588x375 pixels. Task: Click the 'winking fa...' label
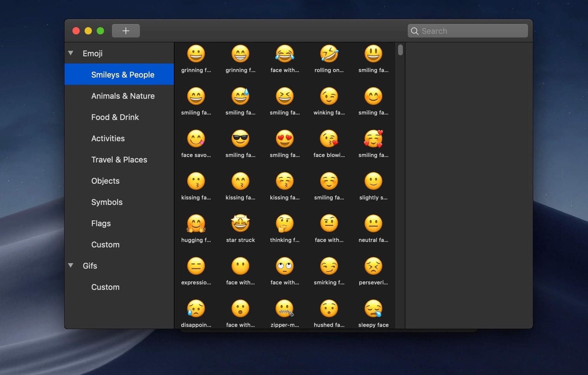point(329,112)
